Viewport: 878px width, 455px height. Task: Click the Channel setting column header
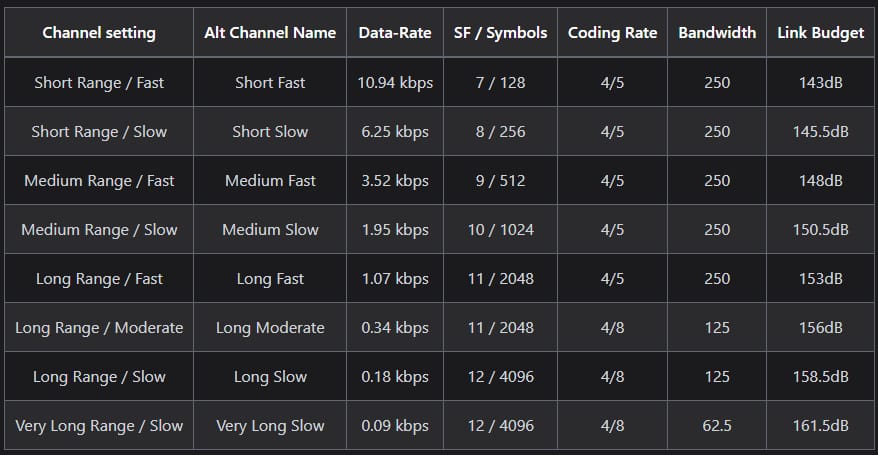[99, 33]
